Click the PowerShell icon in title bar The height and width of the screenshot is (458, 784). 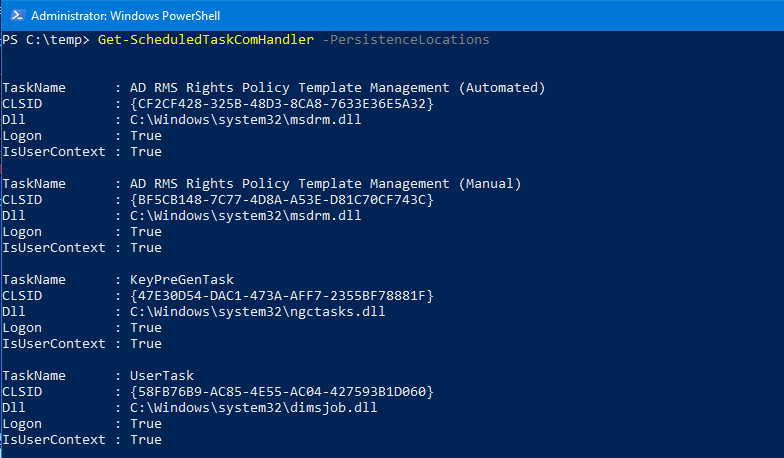click(x=17, y=16)
